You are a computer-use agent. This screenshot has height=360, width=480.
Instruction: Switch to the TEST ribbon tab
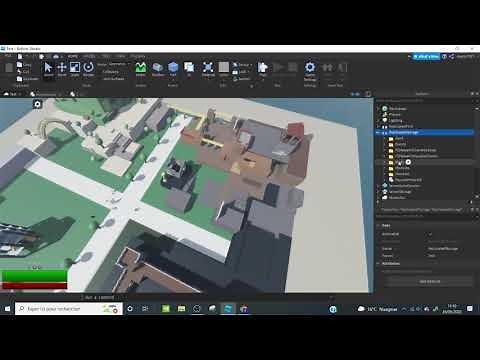(x=106, y=56)
